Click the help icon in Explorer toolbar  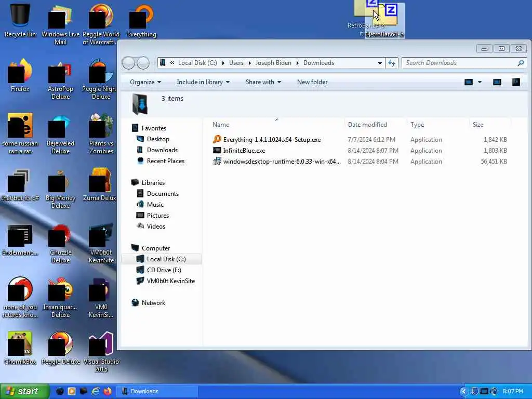click(516, 82)
